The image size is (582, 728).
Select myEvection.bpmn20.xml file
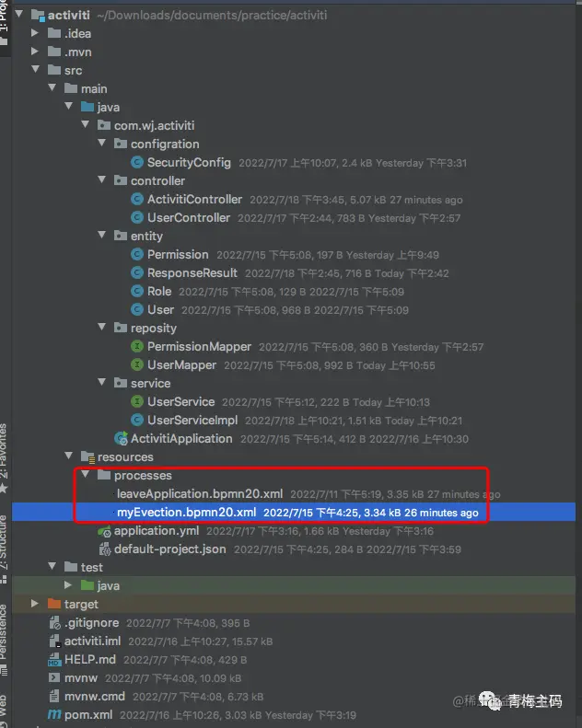186,512
